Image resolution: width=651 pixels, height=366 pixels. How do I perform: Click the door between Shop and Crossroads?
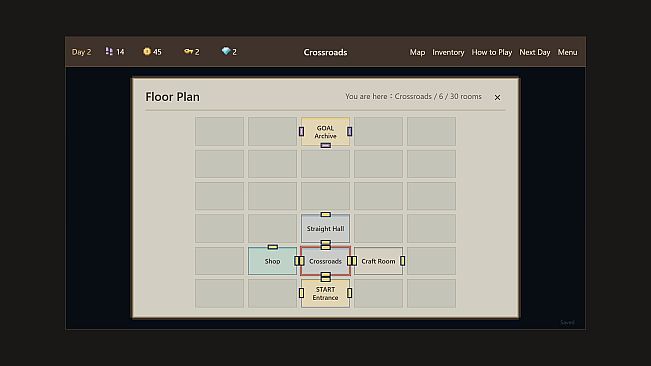299,261
